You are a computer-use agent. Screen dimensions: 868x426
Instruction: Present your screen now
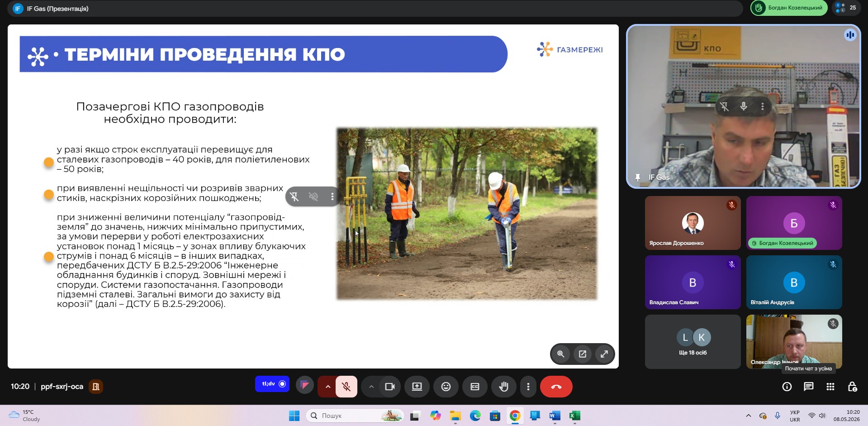417,387
